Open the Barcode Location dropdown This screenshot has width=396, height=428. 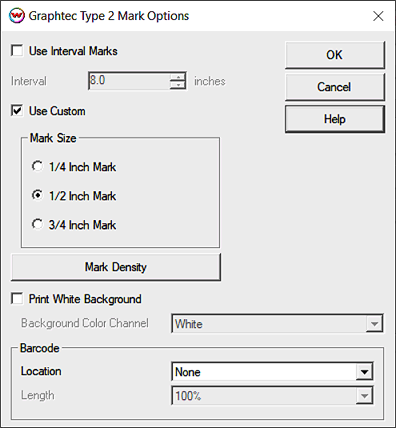pos(272,371)
